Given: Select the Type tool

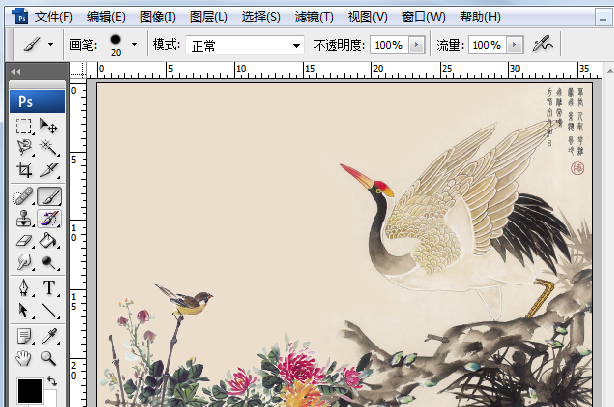Looking at the screenshot, I should tap(49, 288).
